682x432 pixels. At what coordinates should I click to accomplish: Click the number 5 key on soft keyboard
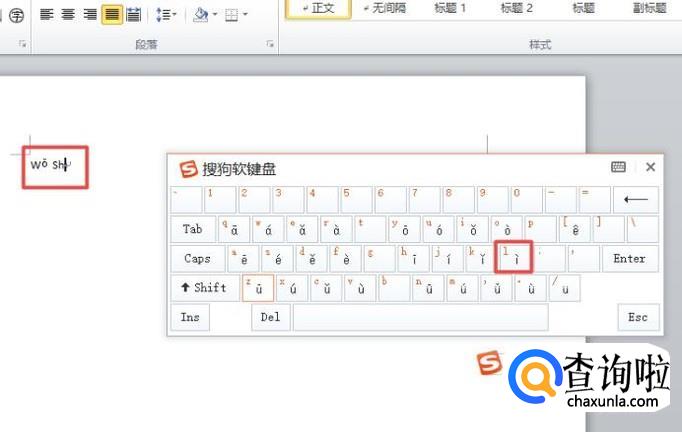357,200
